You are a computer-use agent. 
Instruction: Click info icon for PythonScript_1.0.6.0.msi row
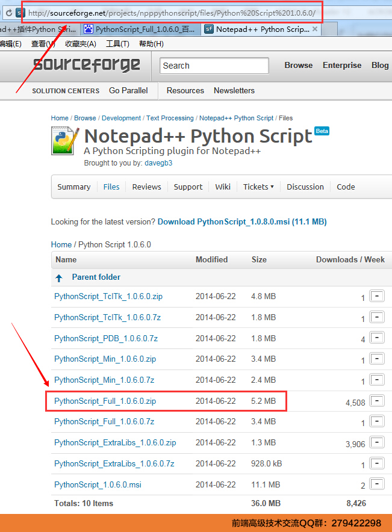(x=377, y=484)
